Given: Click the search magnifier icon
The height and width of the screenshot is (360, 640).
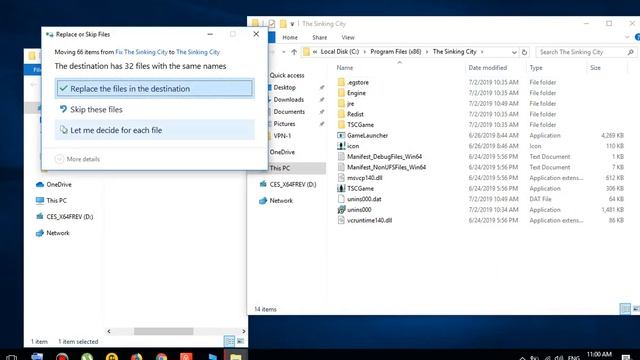Looking at the screenshot, I should [630, 52].
